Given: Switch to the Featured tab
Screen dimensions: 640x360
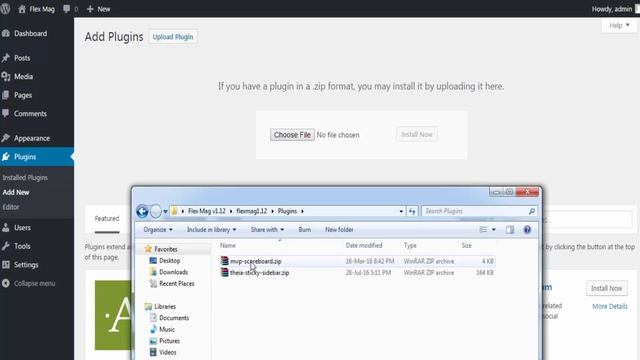Looking at the screenshot, I should click(107, 219).
